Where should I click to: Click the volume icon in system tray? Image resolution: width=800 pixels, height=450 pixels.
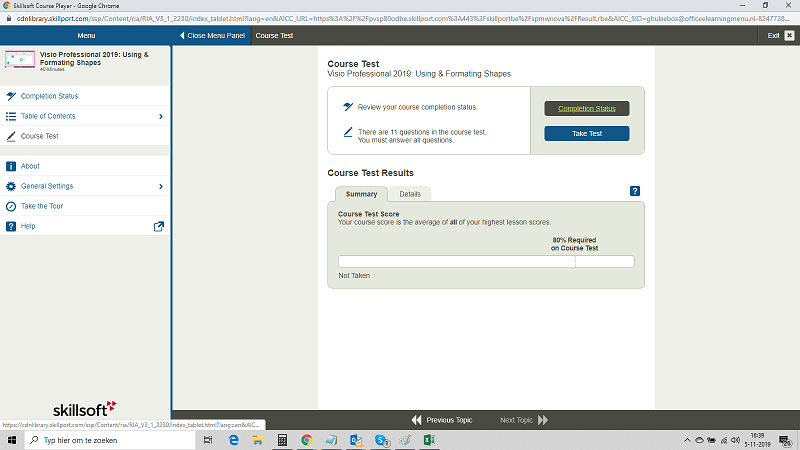coord(735,440)
